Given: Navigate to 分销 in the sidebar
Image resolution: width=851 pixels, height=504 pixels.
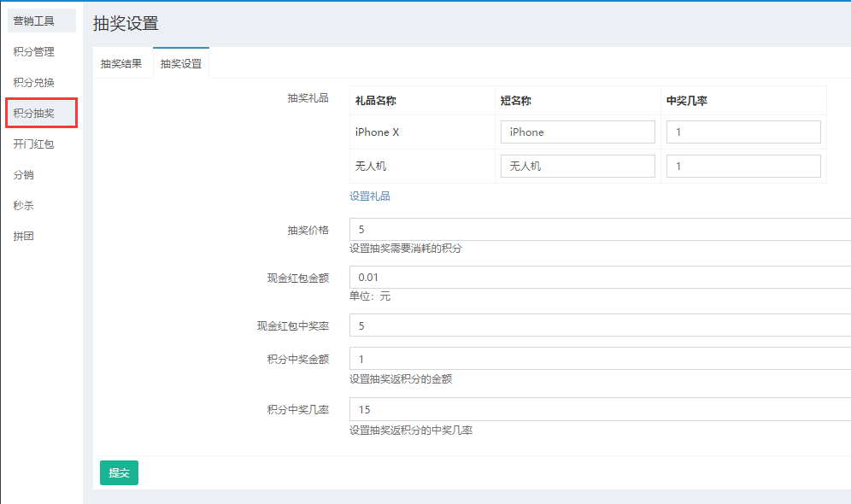Looking at the screenshot, I should [24, 174].
